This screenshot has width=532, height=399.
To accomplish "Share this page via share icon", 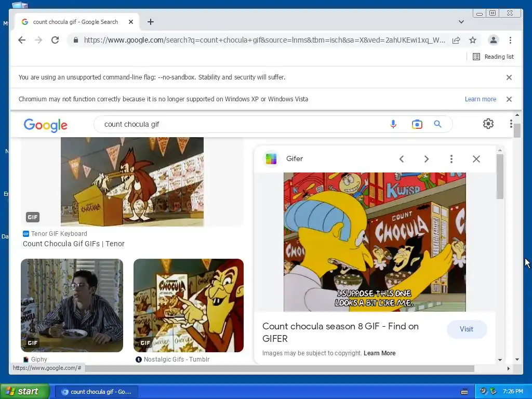I will tap(456, 40).
